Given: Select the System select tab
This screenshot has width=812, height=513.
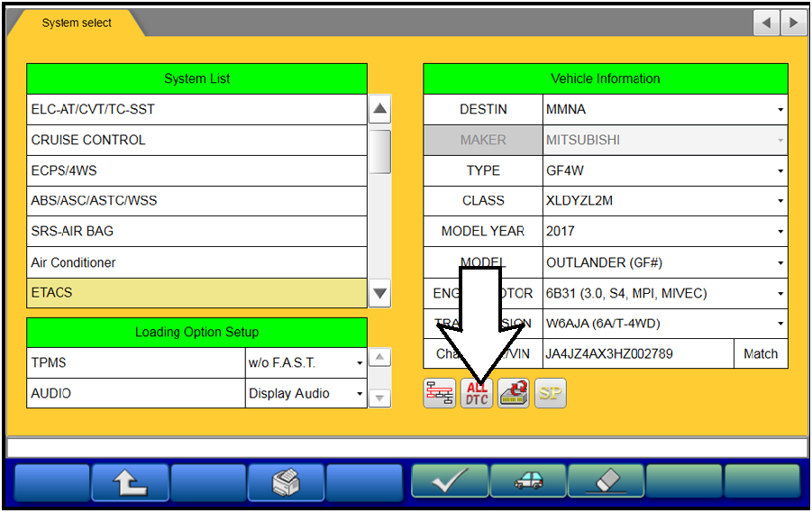Looking at the screenshot, I should (x=77, y=23).
